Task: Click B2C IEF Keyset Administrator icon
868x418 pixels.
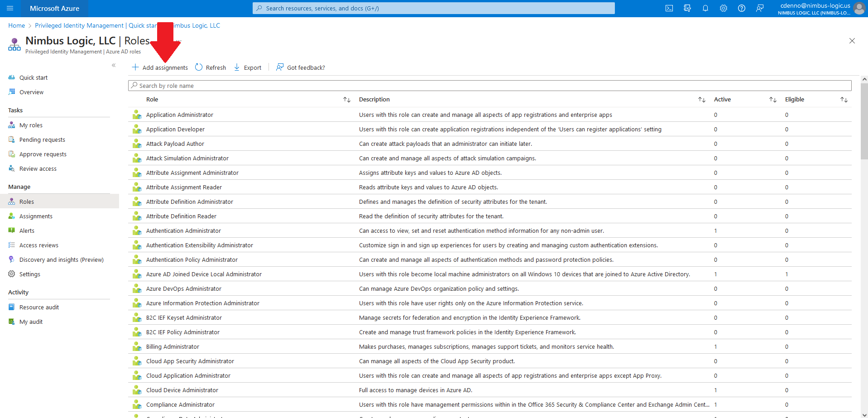Action: point(137,318)
